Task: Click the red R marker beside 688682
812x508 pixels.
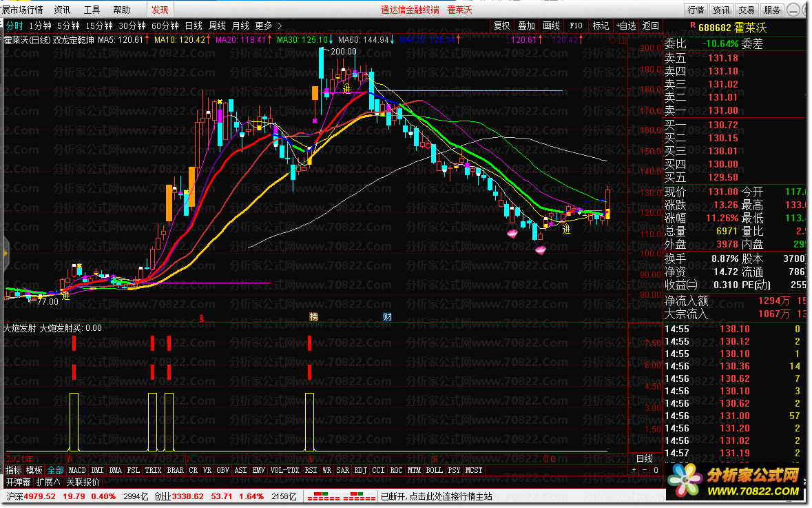Action: click(692, 26)
